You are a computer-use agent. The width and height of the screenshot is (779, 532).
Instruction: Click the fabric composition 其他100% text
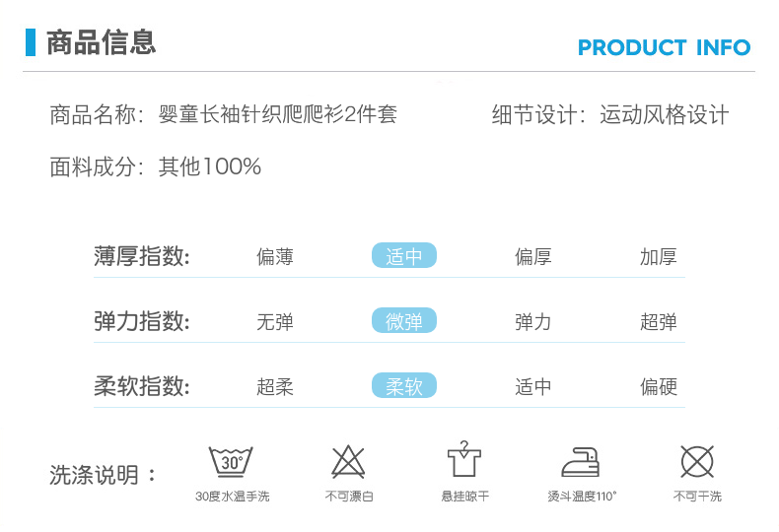pyautogui.click(x=210, y=166)
